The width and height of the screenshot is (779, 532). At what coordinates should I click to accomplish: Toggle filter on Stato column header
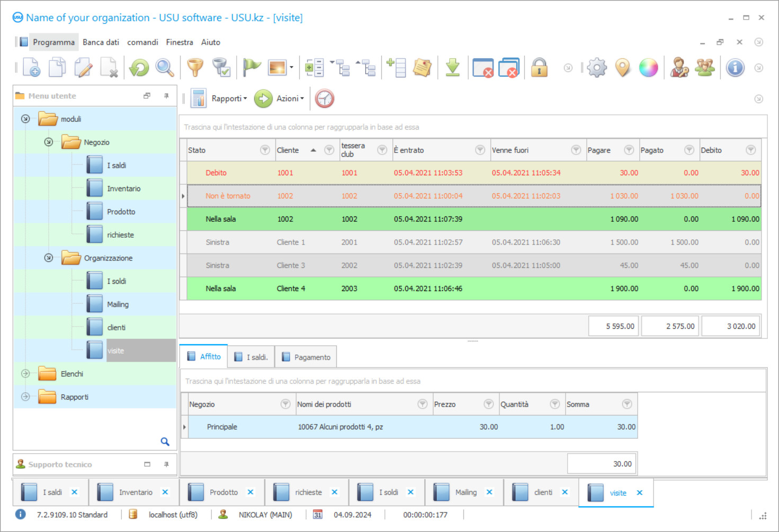(265, 150)
